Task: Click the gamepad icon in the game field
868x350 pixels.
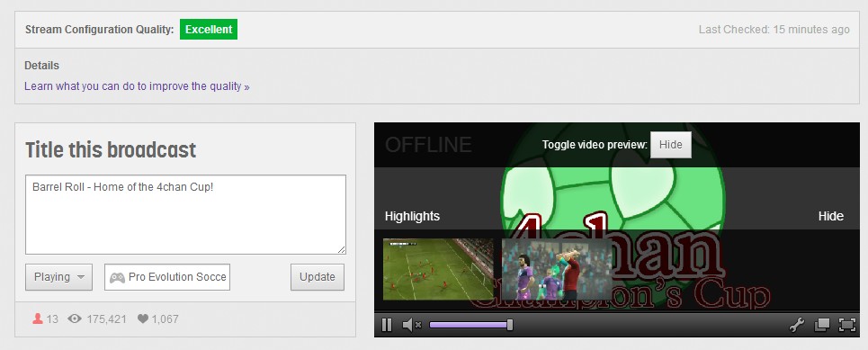Action: [117, 277]
